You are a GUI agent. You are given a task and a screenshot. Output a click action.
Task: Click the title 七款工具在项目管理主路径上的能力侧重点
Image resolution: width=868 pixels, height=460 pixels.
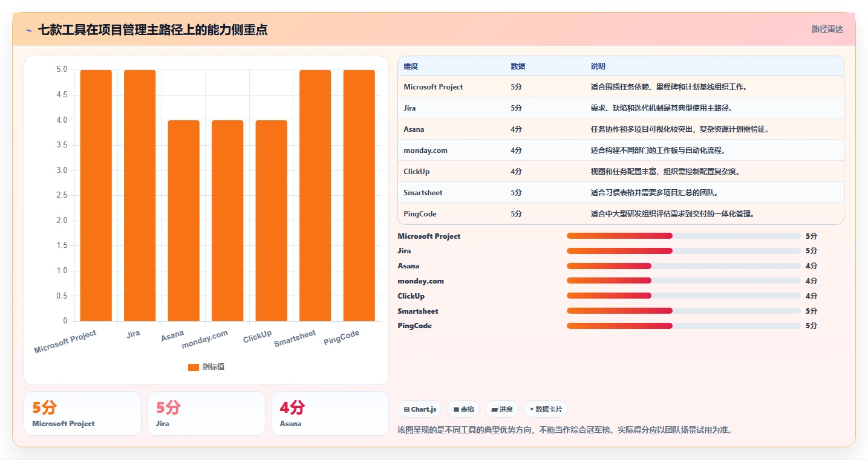[x=153, y=30]
